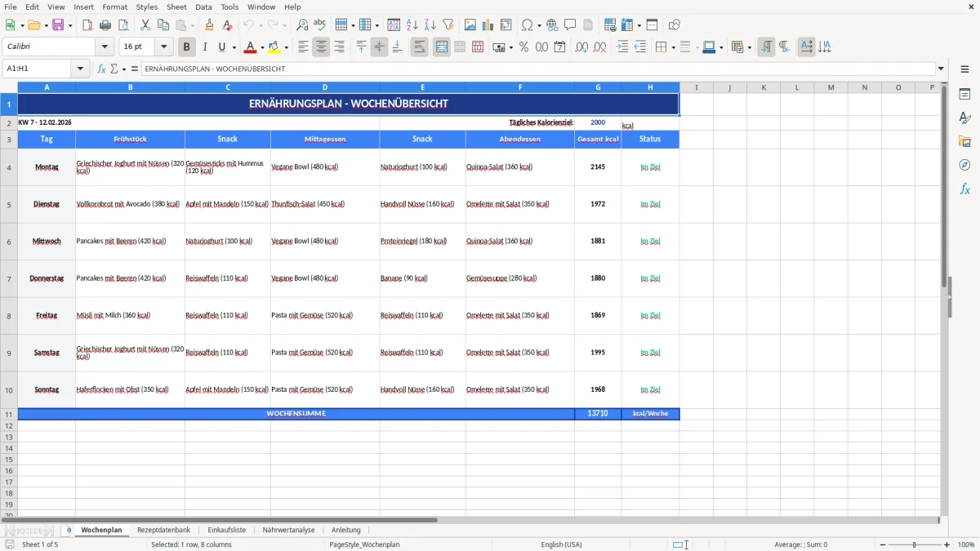The width and height of the screenshot is (980, 551).
Task: Sort ascending A to Z
Action: pyautogui.click(x=412, y=25)
